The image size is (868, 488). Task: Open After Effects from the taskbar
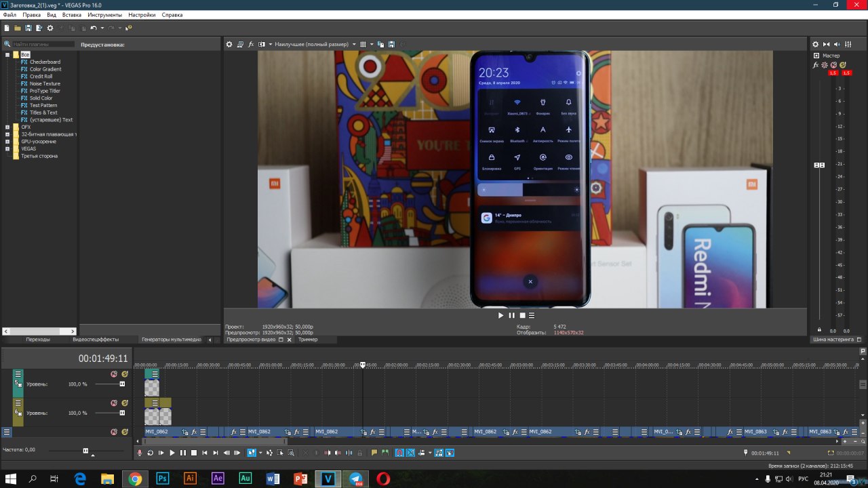[218, 479]
